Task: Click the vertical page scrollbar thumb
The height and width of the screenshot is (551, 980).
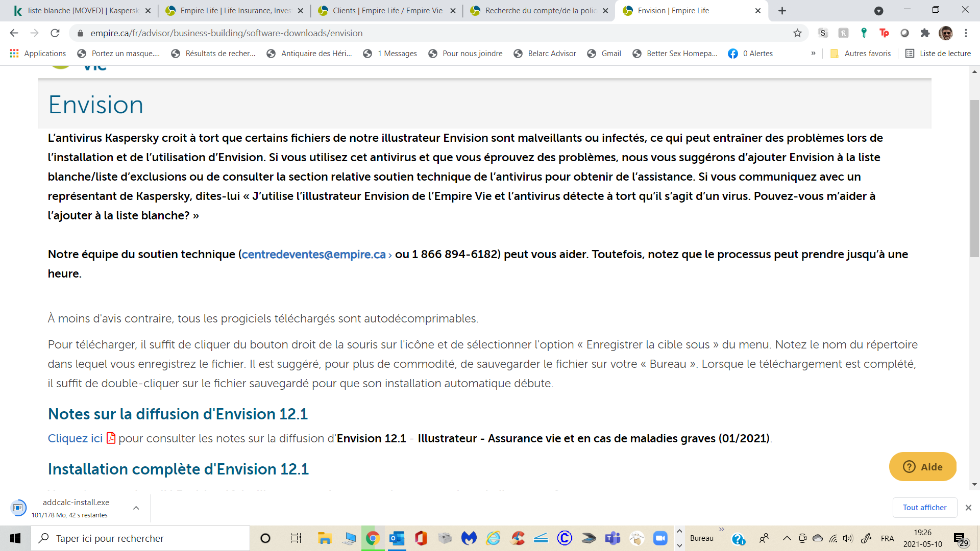Action: click(974, 179)
